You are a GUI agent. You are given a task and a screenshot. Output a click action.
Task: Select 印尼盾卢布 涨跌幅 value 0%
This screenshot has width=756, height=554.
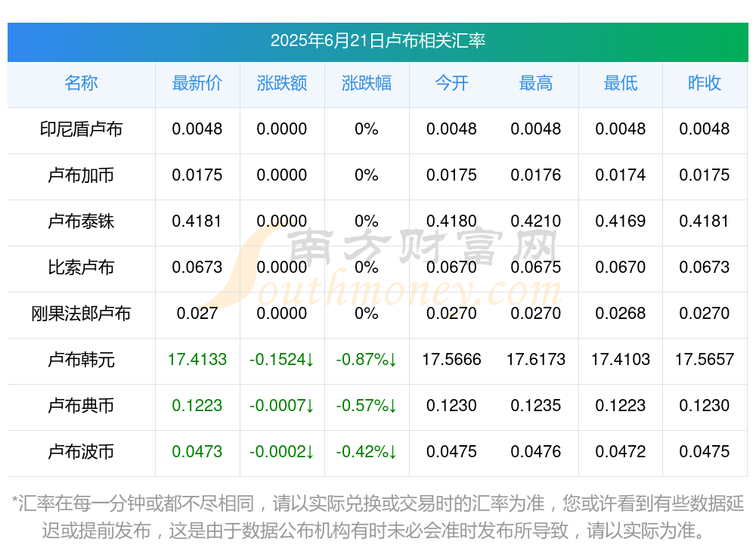(x=367, y=129)
